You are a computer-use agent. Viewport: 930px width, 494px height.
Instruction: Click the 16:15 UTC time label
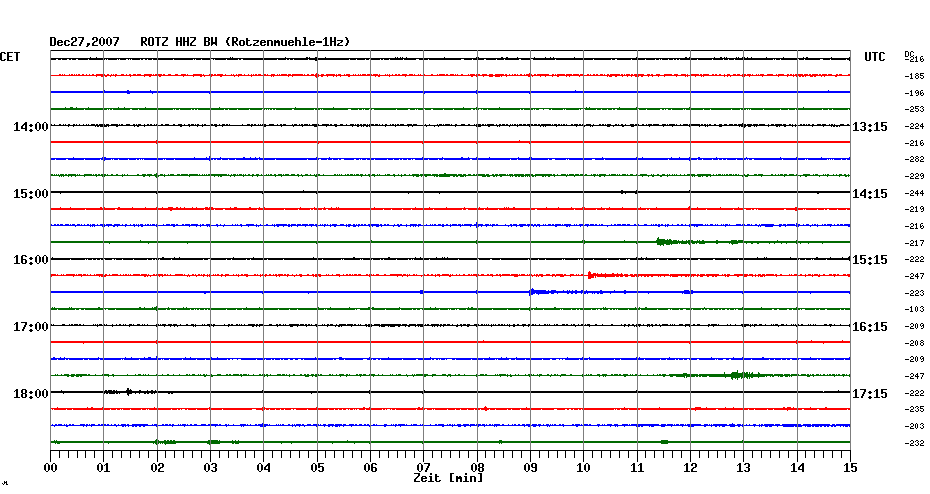click(x=870, y=327)
